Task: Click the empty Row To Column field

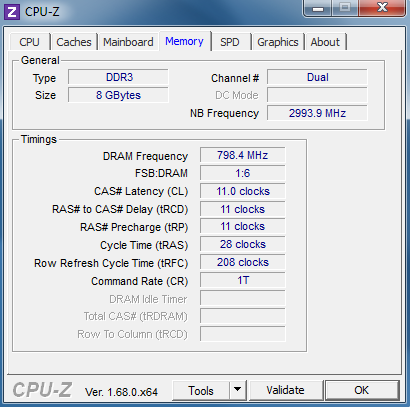Action: pyautogui.click(x=243, y=334)
